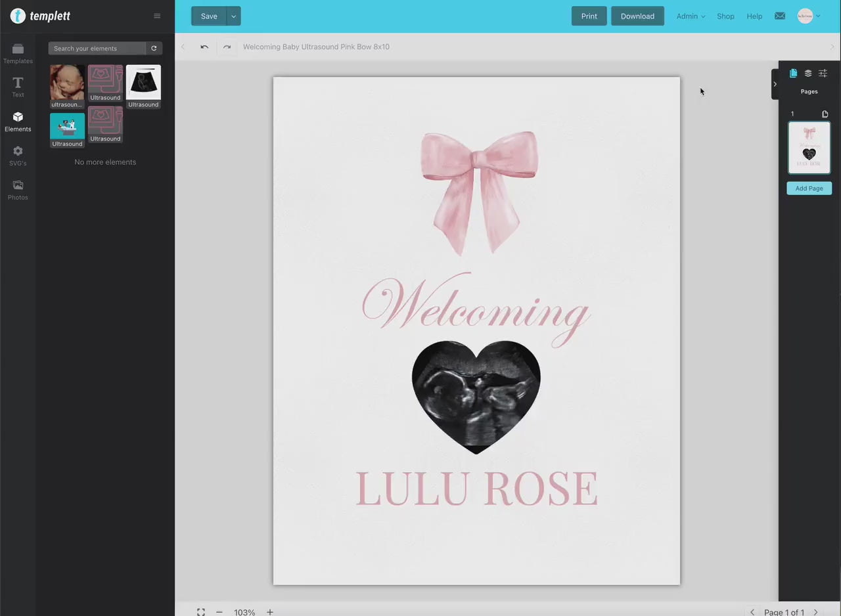Open the Photos sidebar tab
841x616 pixels.
pyautogui.click(x=18, y=190)
